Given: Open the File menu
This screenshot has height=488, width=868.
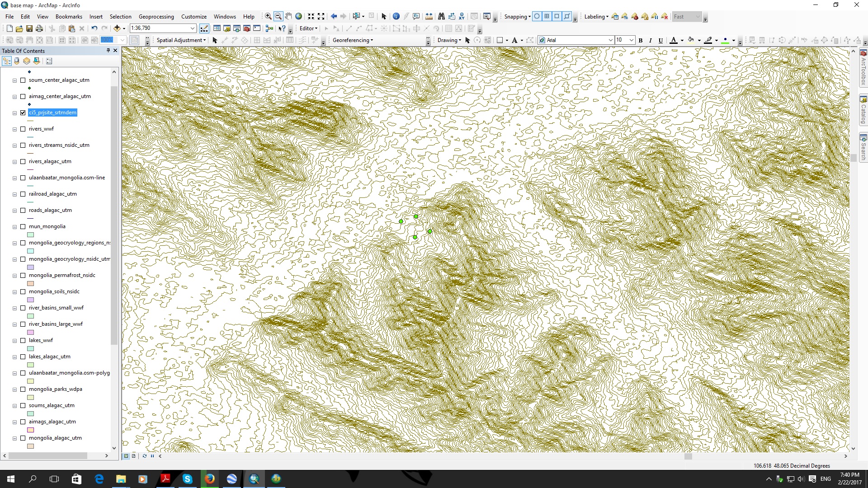Looking at the screenshot, I should [x=9, y=17].
